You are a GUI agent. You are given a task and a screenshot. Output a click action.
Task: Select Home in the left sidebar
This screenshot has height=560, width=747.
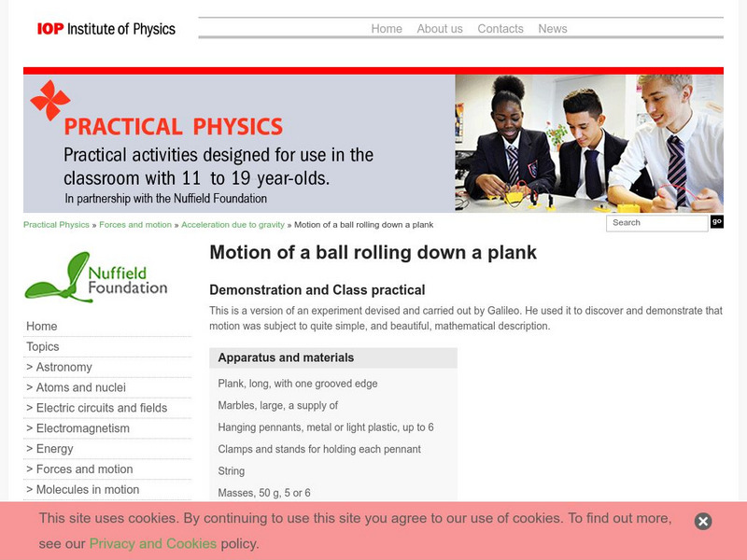pyautogui.click(x=41, y=326)
